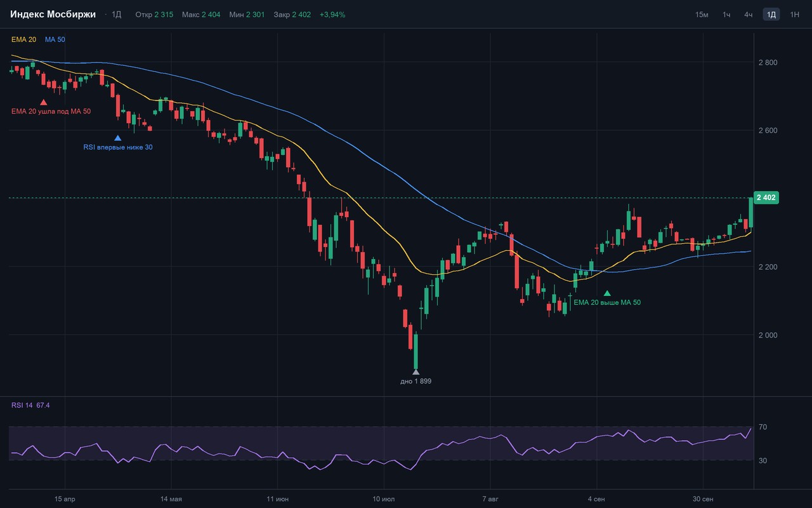The image size is (812, 508).
Task: Select the 4ч timeframe
Action: click(x=749, y=15)
